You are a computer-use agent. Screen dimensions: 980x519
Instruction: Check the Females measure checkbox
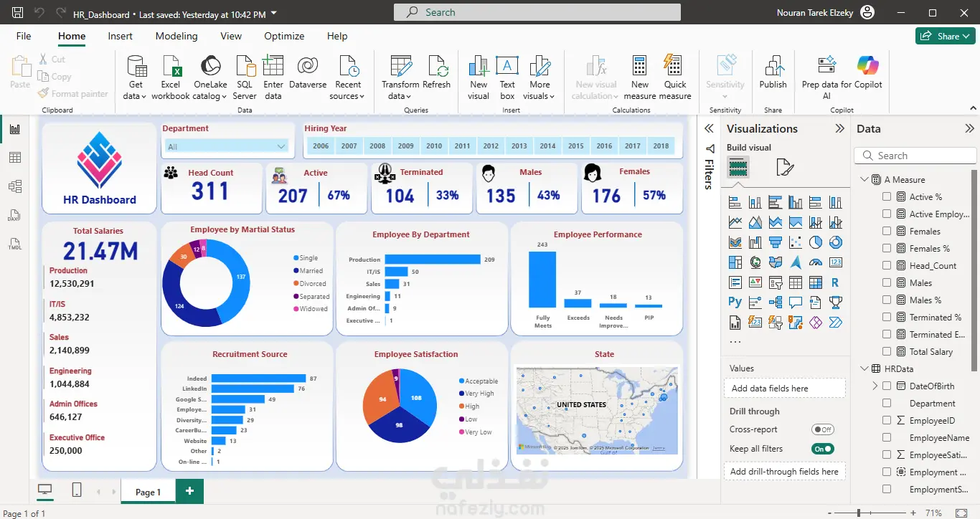click(887, 231)
